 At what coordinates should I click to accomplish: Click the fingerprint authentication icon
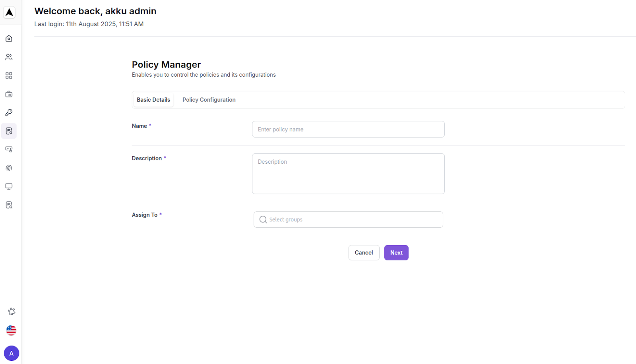8,168
